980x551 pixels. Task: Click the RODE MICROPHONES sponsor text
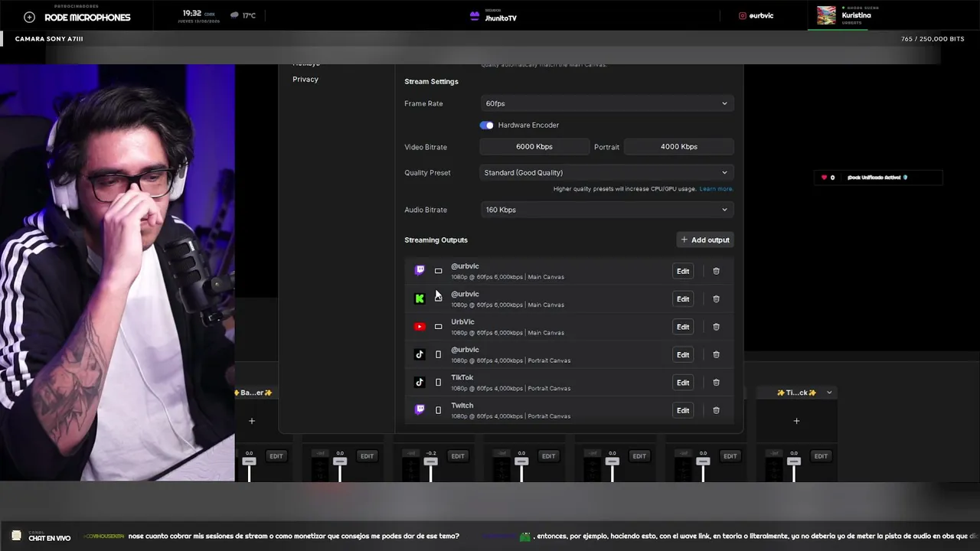(87, 18)
